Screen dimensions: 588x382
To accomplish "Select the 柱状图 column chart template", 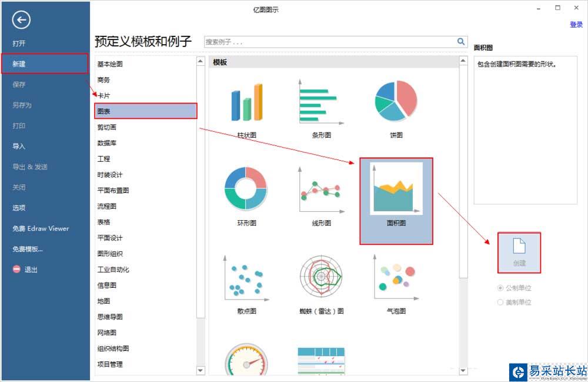I will (x=246, y=108).
